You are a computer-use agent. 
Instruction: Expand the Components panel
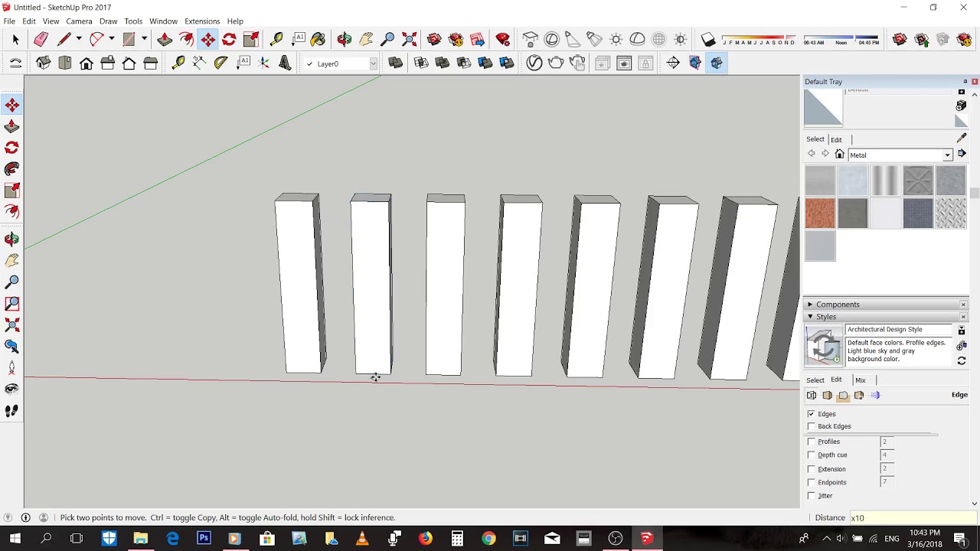(x=810, y=305)
